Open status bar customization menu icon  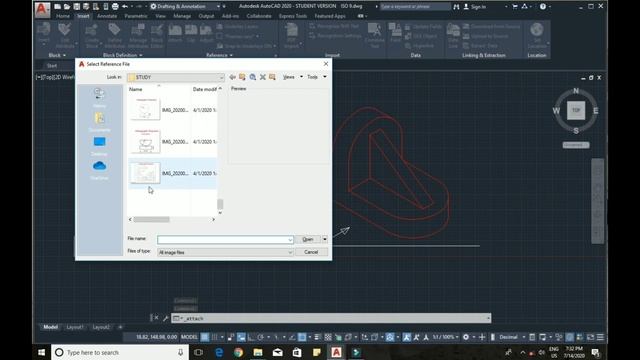(x=600, y=337)
